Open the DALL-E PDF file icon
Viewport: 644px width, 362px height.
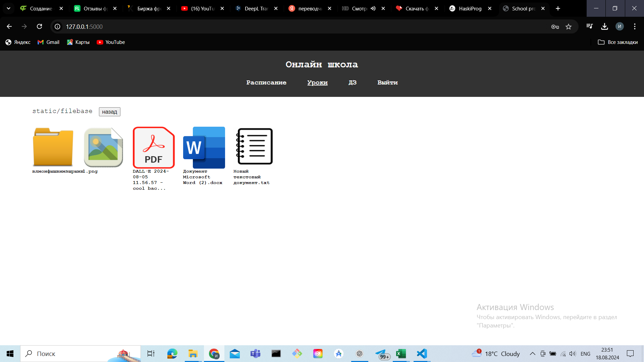(x=154, y=147)
